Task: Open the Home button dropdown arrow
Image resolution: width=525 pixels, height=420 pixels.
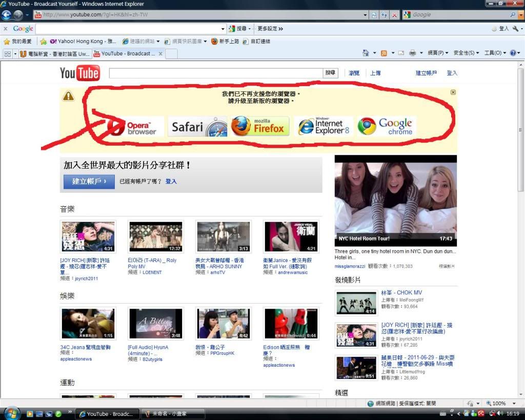Action: click(374, 53)
